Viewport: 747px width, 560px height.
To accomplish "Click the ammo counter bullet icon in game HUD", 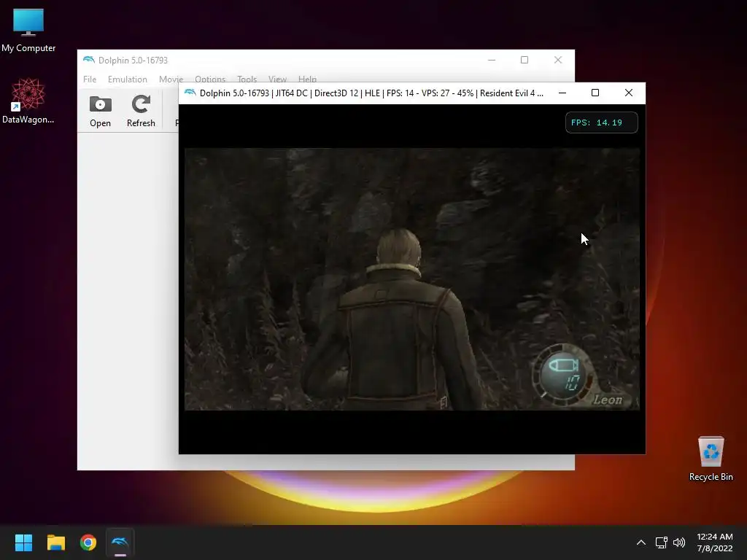I will [564, 366].
